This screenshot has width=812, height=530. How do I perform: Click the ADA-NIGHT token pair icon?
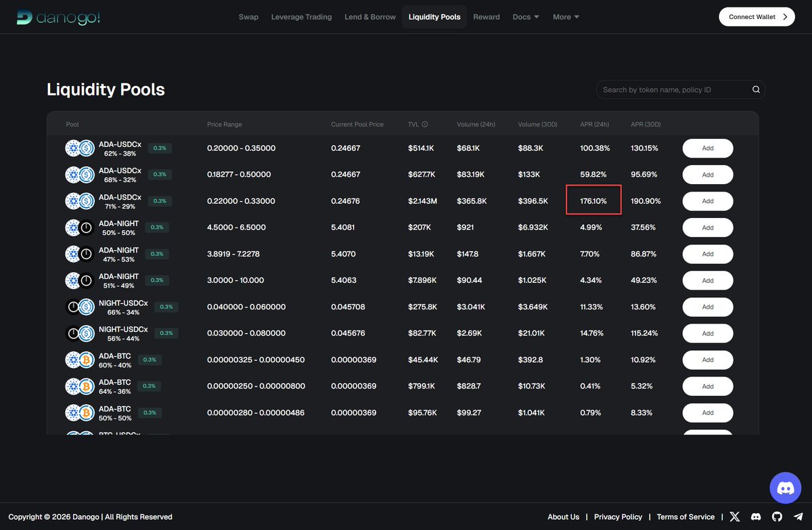[79, 227]
